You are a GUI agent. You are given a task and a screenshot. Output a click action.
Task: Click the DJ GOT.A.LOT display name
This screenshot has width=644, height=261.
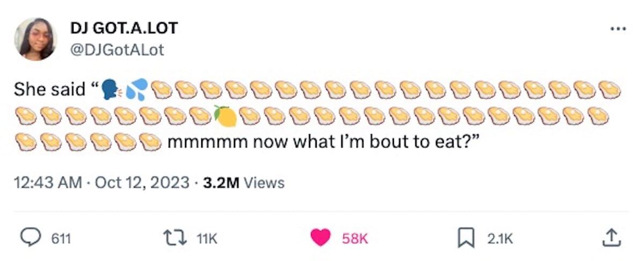pos(124,29)
